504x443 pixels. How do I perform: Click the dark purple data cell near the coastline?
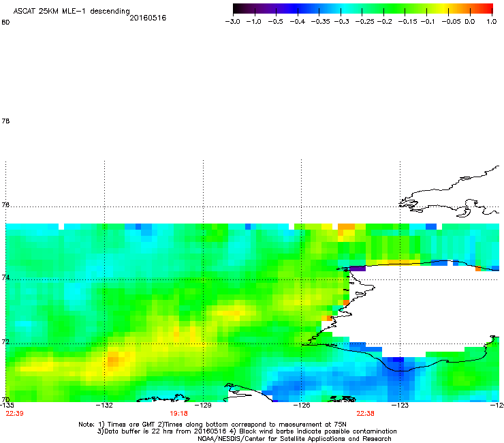tap(358, 269)
